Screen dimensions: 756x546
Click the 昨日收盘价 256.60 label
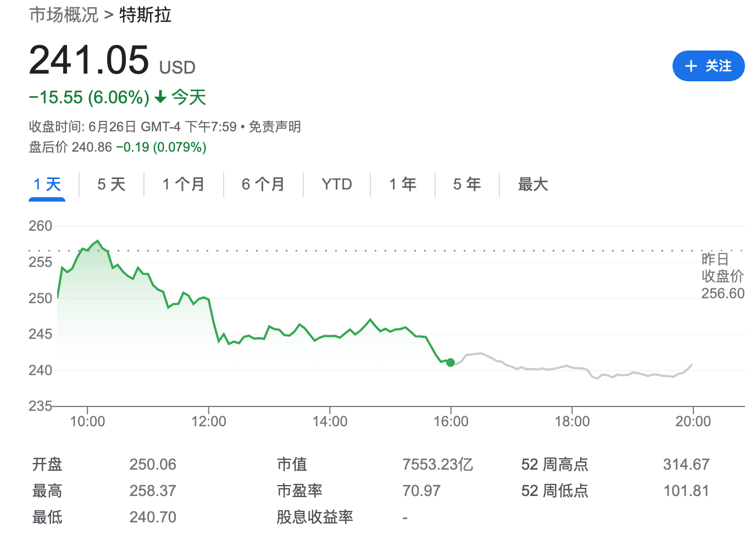coord(722,276)
